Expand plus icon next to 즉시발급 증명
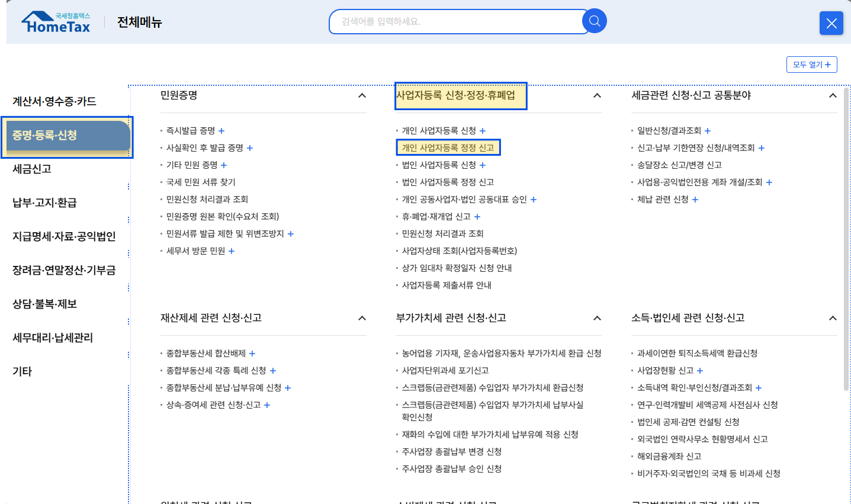 click(x=221, y=131)
